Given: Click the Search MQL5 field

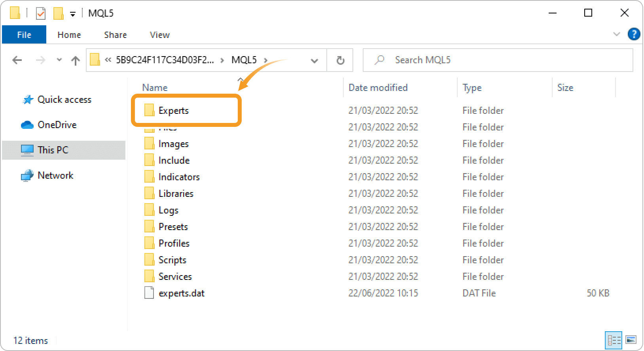Looking at the screenshot, I should coord(498,60).
